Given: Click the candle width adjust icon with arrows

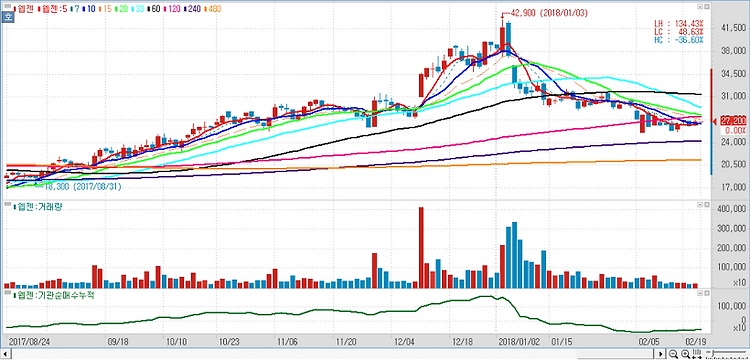Looking at the screenshot, I should (x=697, y=354).
